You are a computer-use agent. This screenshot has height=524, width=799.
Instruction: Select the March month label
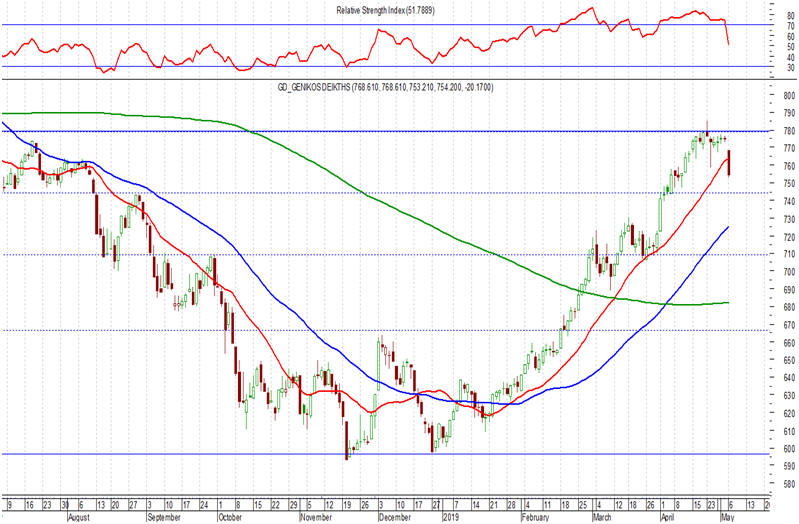(602, 517)
